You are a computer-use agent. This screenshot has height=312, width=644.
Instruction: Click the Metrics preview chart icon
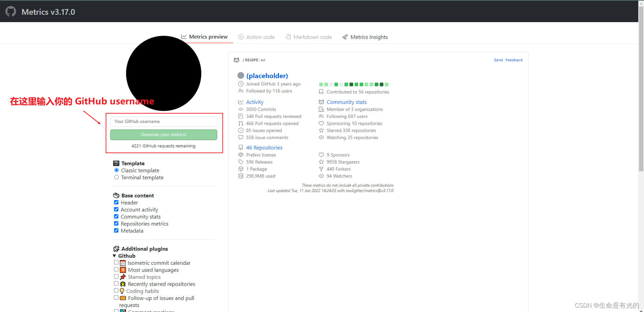(184, 37)
